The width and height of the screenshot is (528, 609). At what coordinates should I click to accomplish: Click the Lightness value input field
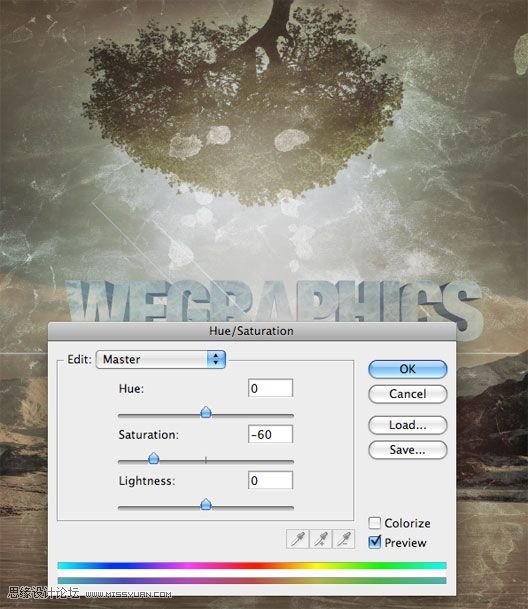(270, 480)
